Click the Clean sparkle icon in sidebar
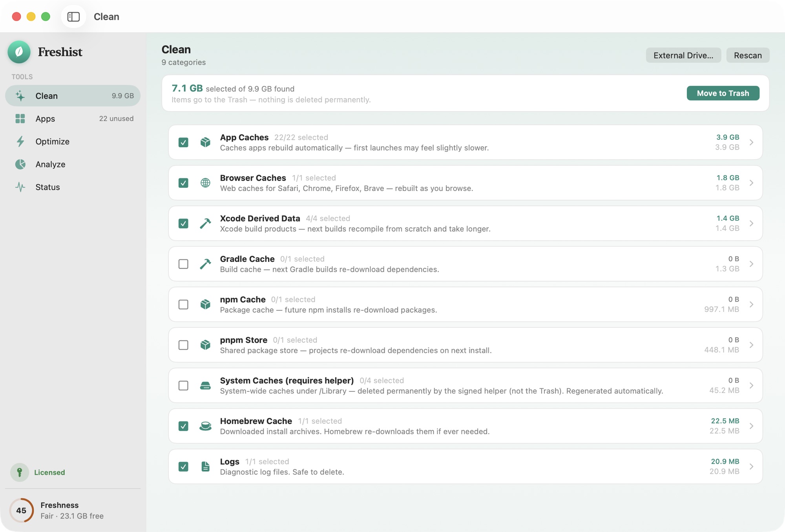 (x=20, y=96)
